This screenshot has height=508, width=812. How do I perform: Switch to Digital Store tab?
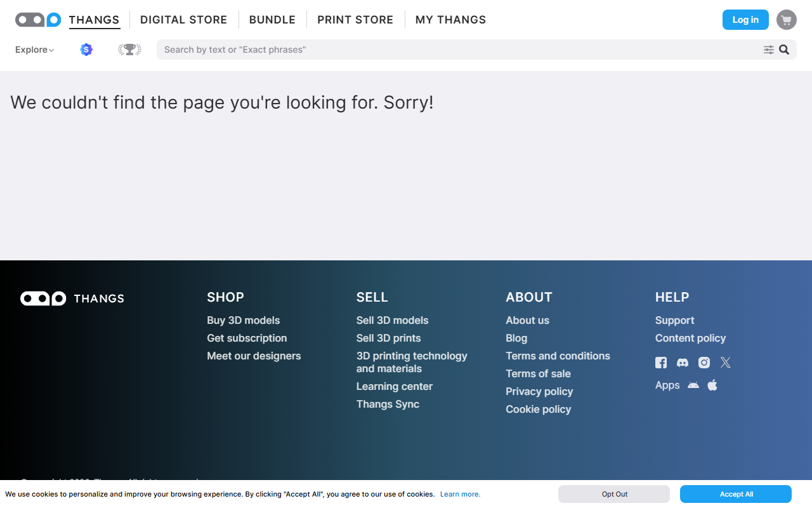183,20
